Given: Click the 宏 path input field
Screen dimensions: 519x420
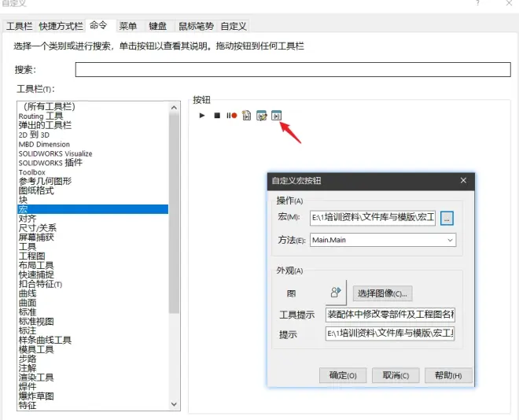Looking at the screenshot, I should 373,218.
